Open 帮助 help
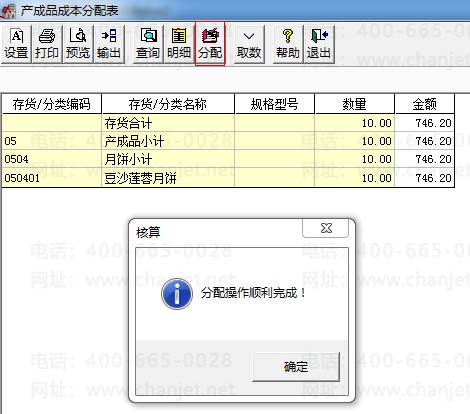 coord(288,44)
